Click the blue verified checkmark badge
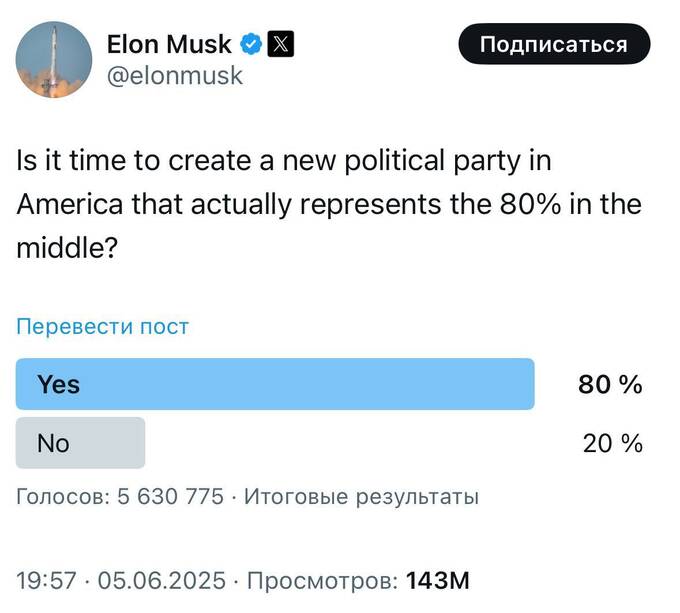Screen dimensions: 680x613 [251, 44]
